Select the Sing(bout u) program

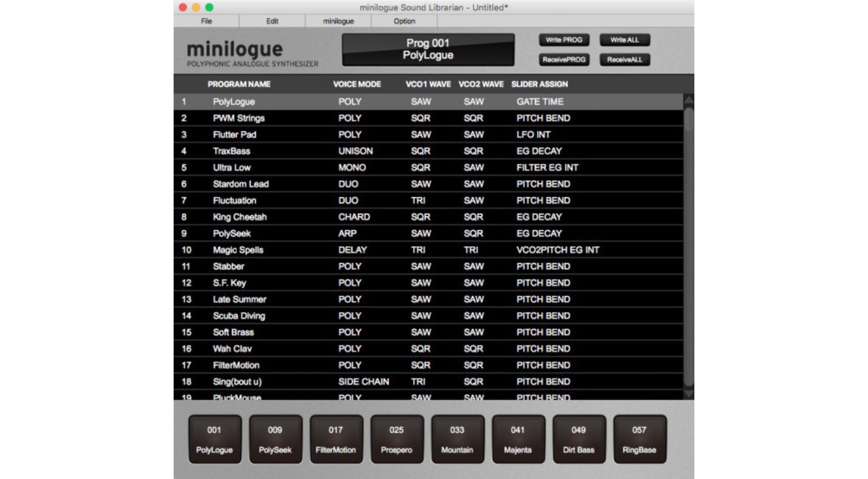point(428,382)
